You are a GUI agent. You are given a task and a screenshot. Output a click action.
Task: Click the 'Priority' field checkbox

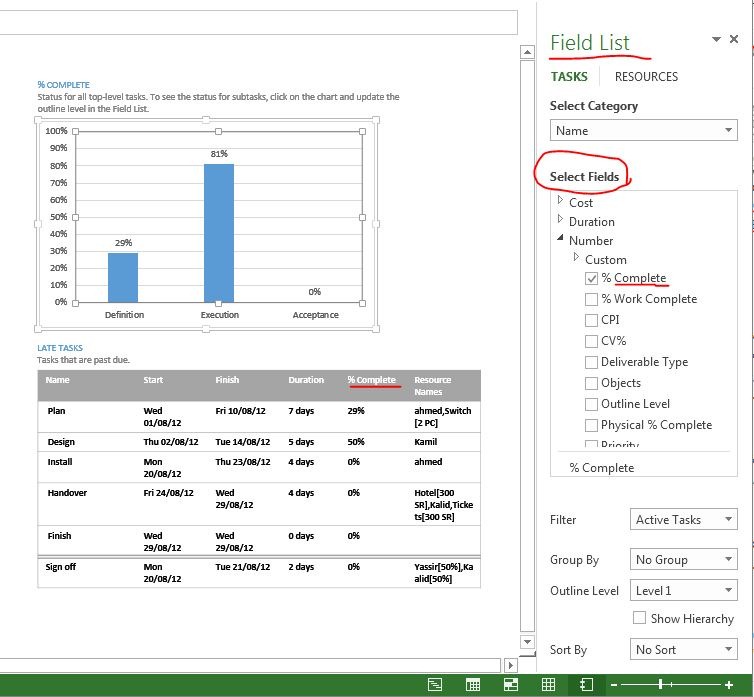(x=591, y=444)
